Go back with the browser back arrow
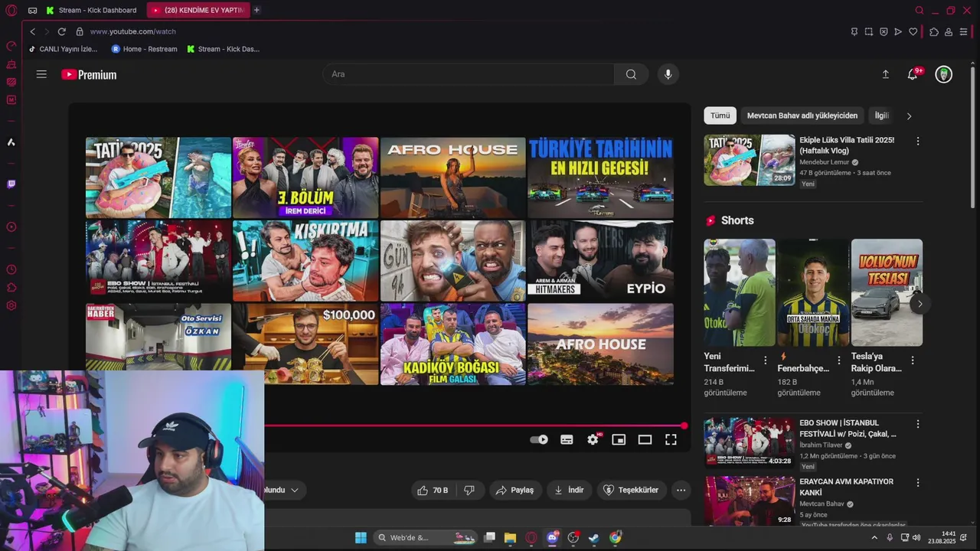This screenshot has height=551, width=980. 32,31
